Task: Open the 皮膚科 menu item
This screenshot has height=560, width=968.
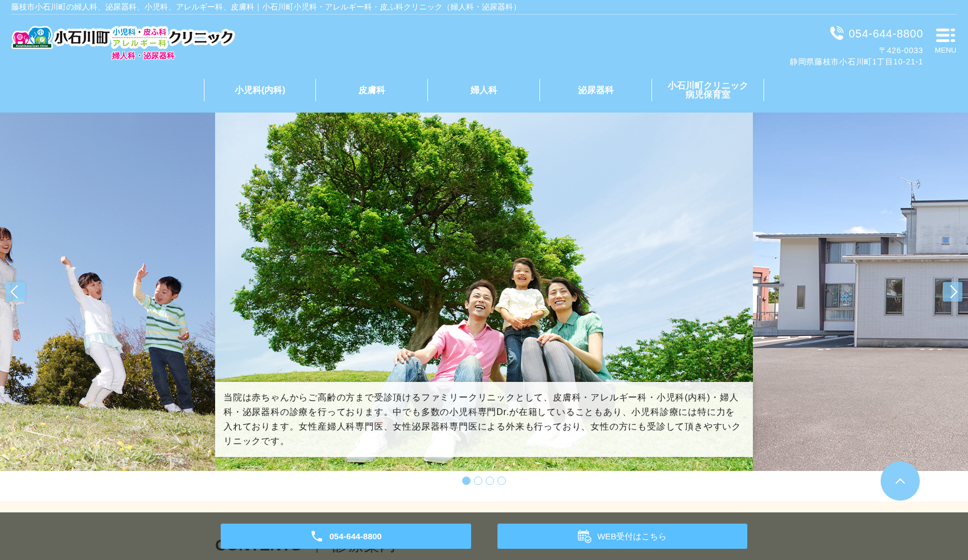Action: click(372, 90)
